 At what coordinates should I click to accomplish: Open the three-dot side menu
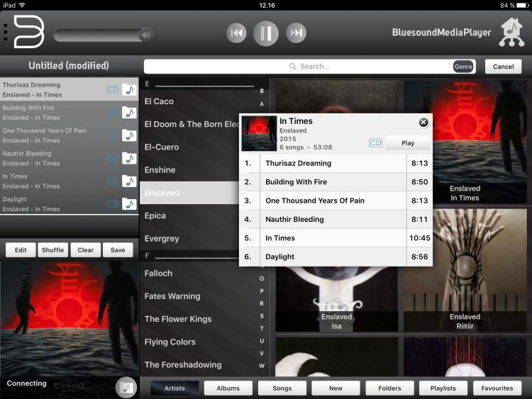coord(6,33)
